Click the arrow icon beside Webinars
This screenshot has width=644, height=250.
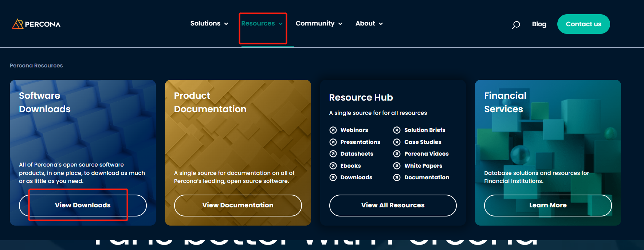coord(333,130)
